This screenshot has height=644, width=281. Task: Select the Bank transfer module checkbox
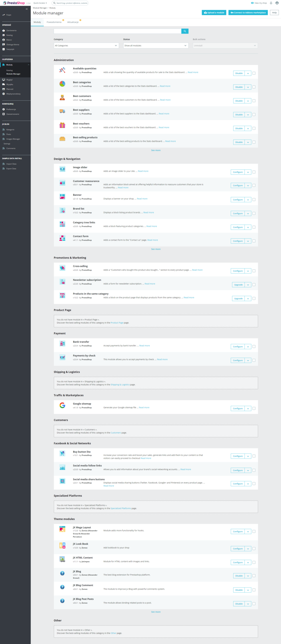[254, 346]
